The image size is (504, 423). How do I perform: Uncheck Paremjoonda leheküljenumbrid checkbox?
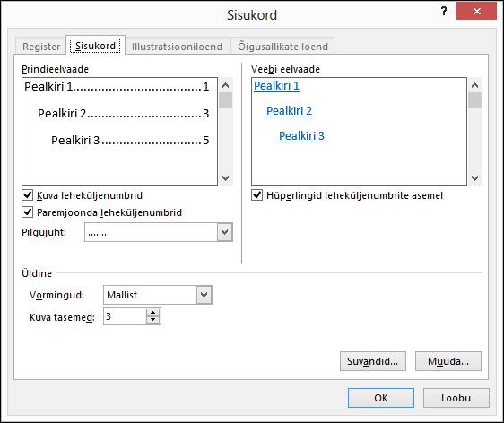coord(27,212)
